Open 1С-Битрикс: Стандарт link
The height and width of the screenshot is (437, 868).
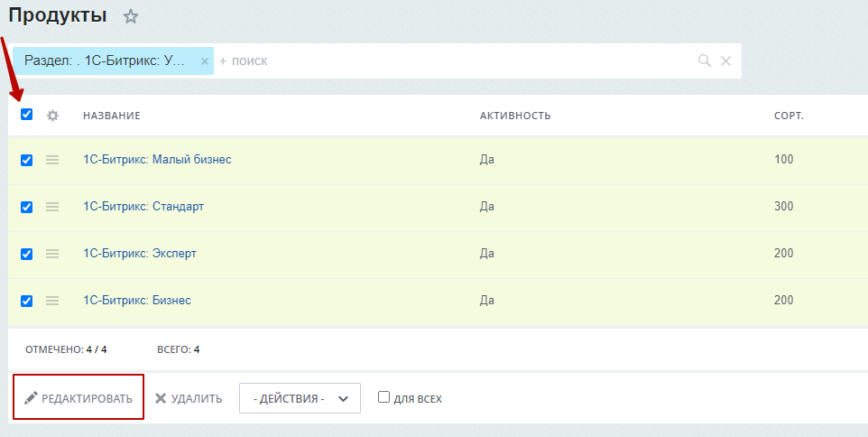143,207
